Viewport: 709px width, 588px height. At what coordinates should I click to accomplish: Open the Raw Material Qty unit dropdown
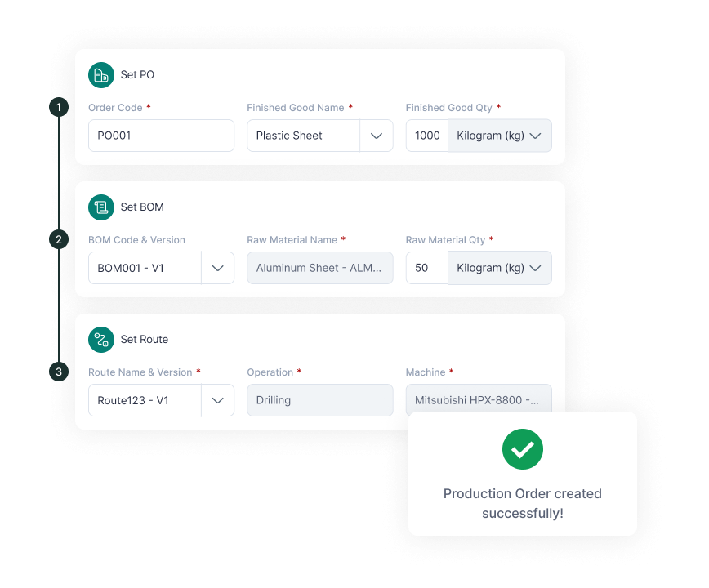[x=500, y=268]
